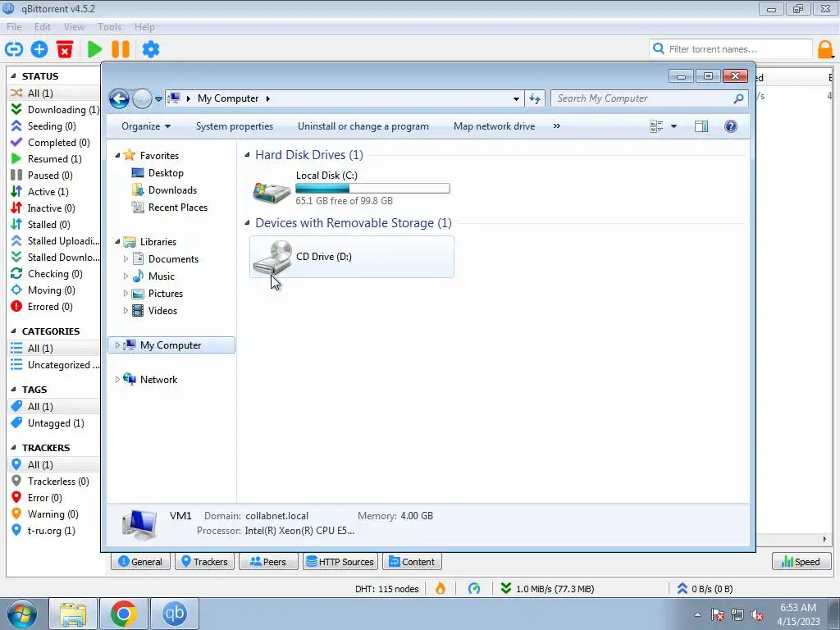
Task: Click the Filter torrent names field
Action: point(731,49)
